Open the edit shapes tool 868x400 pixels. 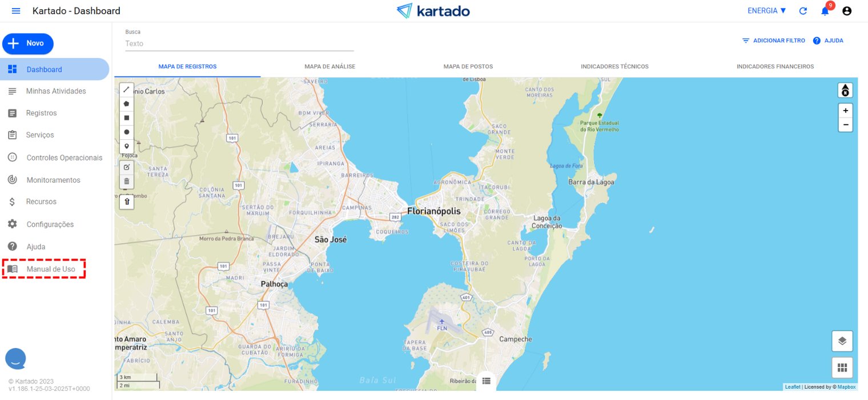[x=126, y=167]
